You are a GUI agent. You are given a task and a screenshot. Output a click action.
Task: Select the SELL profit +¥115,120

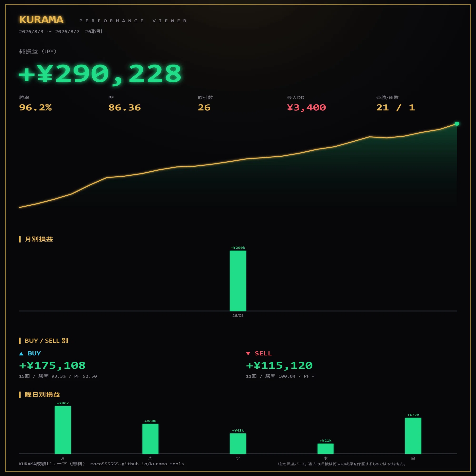click(x=279, y=365)
